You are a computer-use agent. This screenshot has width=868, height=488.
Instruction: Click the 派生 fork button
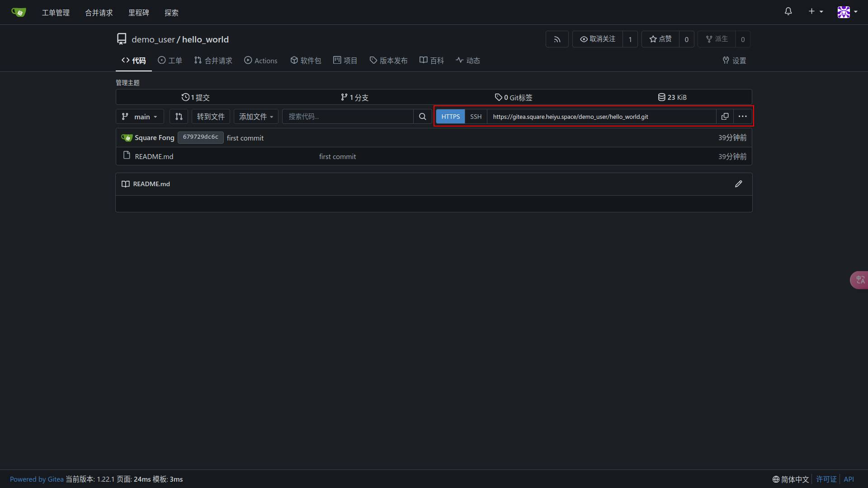pos(717,39)
